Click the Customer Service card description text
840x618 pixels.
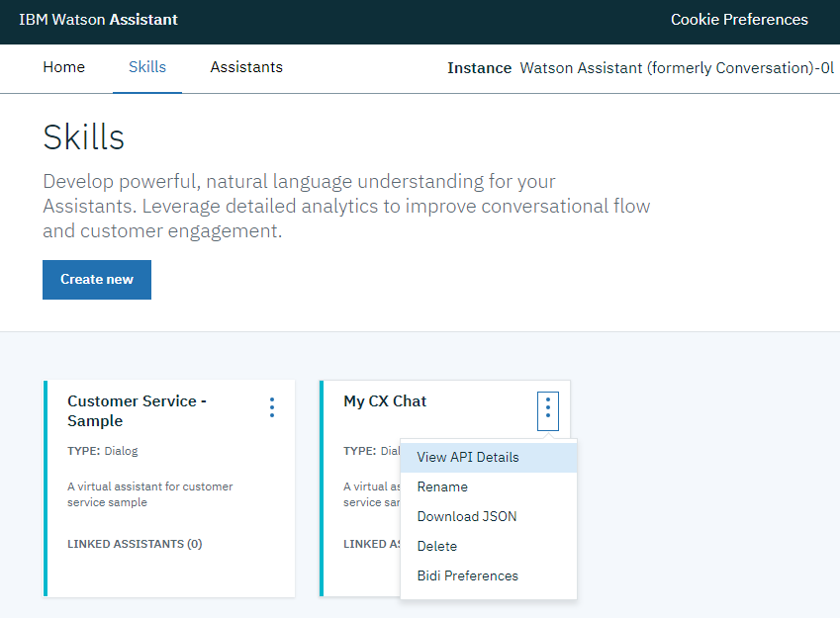point(150,494)
